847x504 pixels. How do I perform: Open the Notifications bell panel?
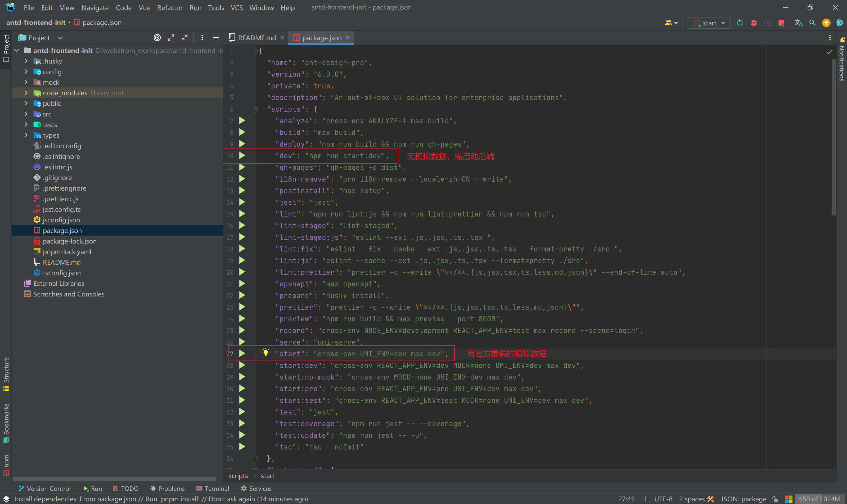(842, 40)
